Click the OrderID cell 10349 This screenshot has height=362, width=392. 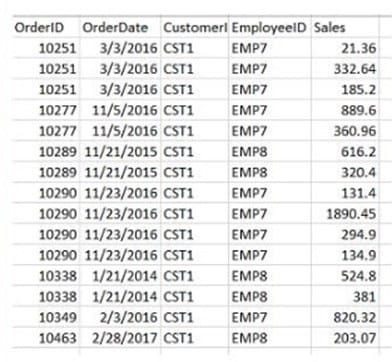pos(46,317)
